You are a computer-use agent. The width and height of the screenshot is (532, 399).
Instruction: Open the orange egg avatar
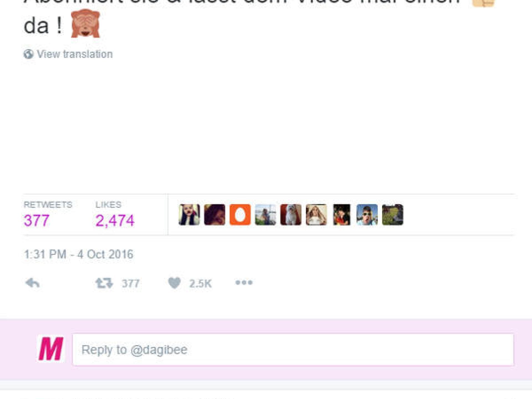tap(240, 215)
